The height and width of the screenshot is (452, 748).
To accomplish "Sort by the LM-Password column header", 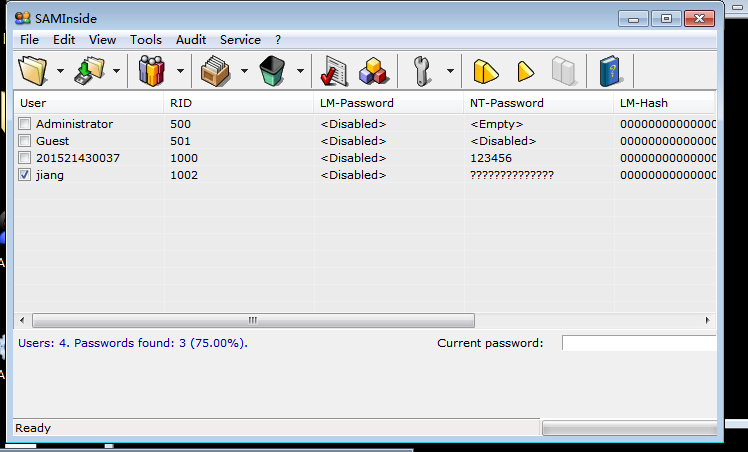I will point(388,103).
